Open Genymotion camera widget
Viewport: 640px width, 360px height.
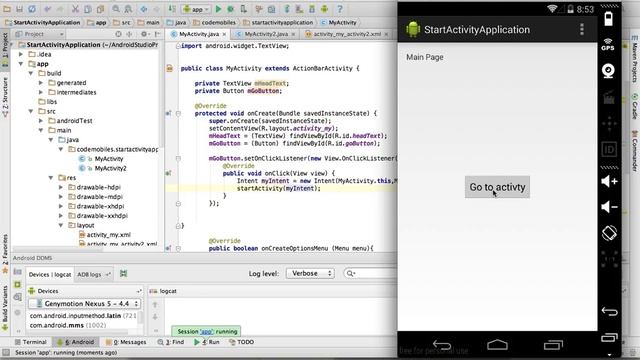(609, 71)
